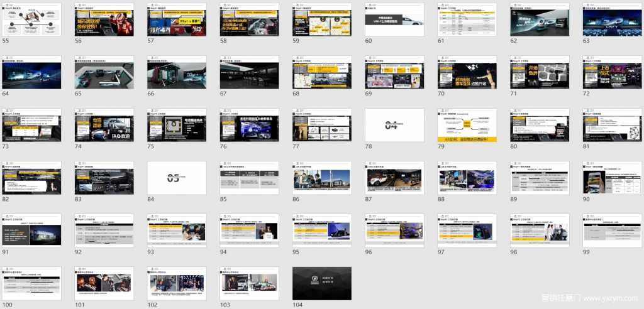Select slide 74 thumbnail
The width and height of the screenshot is (644, 309).
104,124
